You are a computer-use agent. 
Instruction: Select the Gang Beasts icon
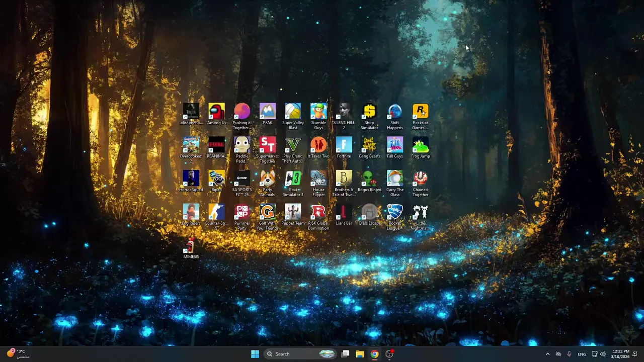369,148
